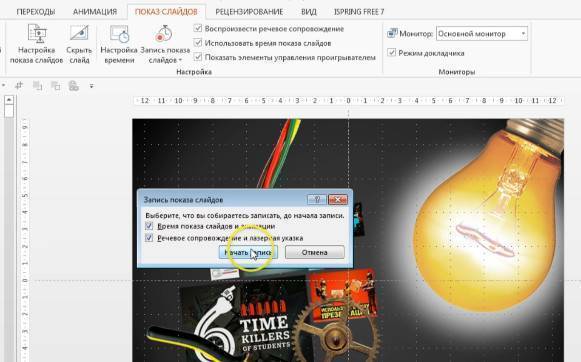Click the crop icon in quick toolbar
The image size is (581, 362).
point(19,86)
